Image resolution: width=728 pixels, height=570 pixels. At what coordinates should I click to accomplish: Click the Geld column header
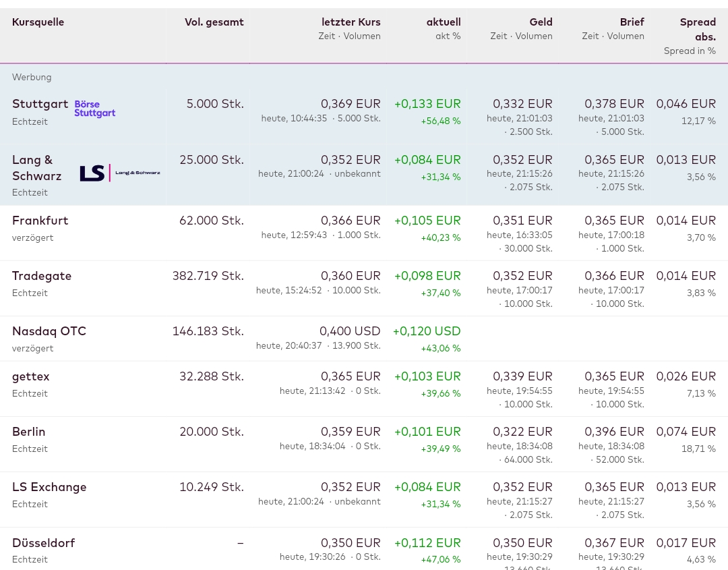click(x=541, y=22)
